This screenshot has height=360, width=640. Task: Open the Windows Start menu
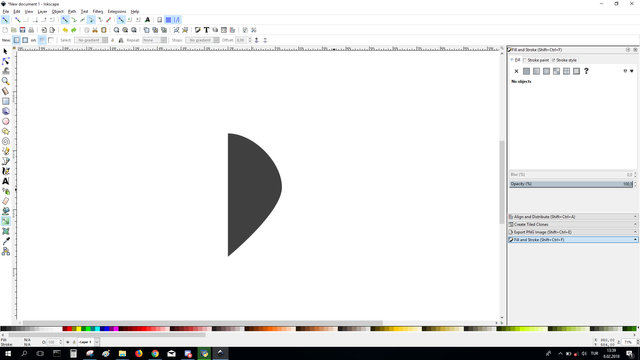click(8, 353)
